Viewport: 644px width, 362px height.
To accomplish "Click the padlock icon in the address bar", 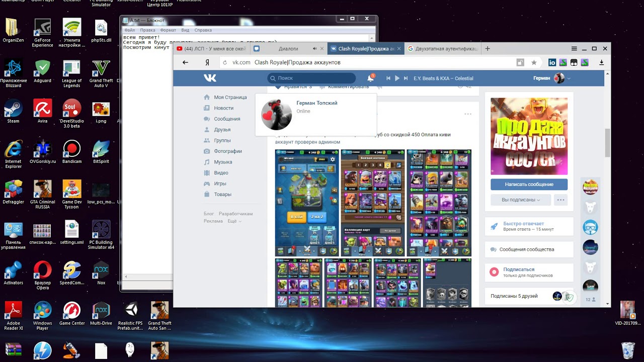I will [x=520, y=62].
